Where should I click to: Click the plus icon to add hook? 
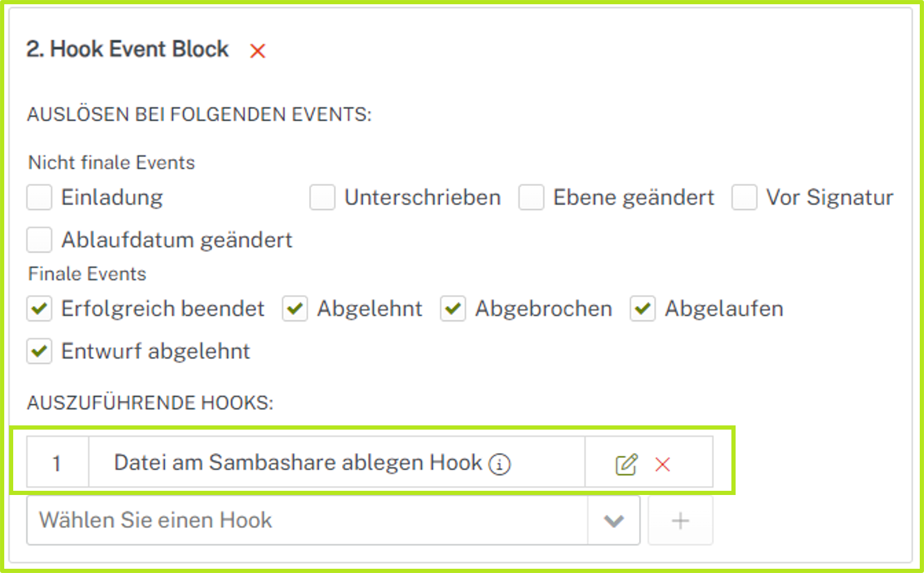pos(680,521)
